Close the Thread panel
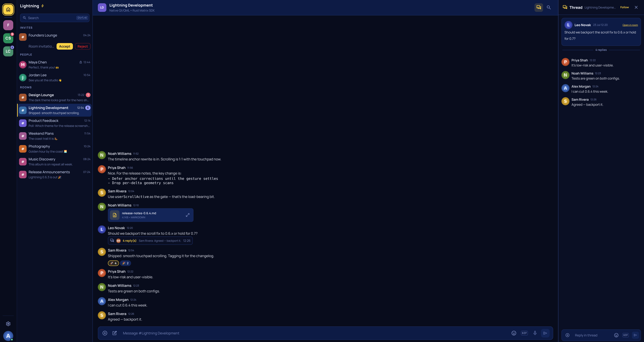The height and width of the screenshot is (342, 644). [636, 8]
